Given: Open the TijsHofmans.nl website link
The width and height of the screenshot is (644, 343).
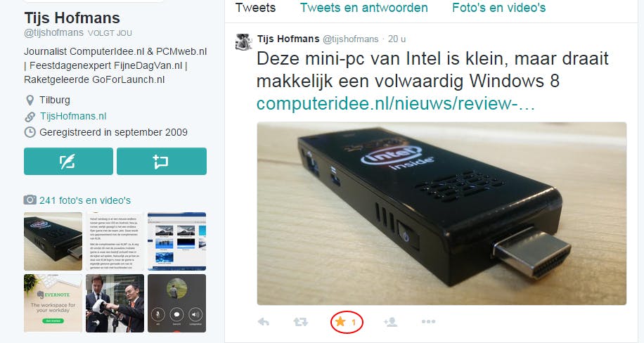Looking at the screenshot, I should [x=73, y=116].
